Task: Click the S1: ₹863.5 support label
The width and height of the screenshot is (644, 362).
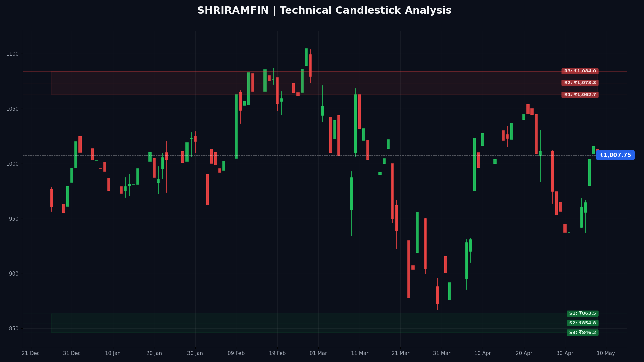Action: pos(583,314)
